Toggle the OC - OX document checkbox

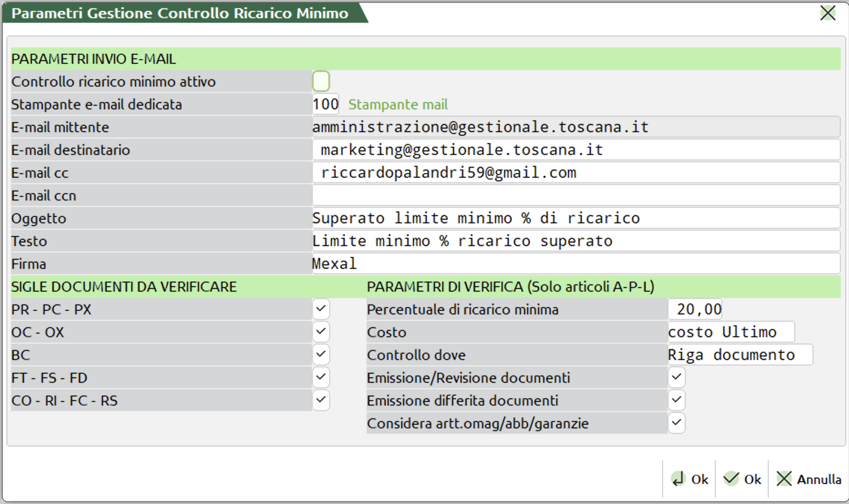321,332
